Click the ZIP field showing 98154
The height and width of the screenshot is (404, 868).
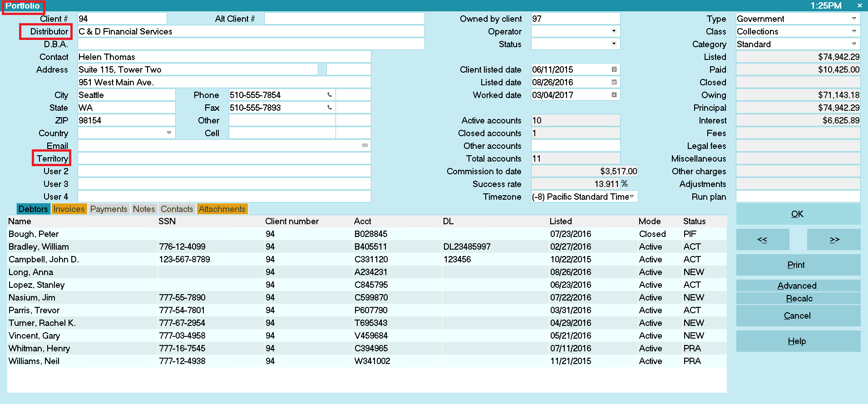[126, 120]
